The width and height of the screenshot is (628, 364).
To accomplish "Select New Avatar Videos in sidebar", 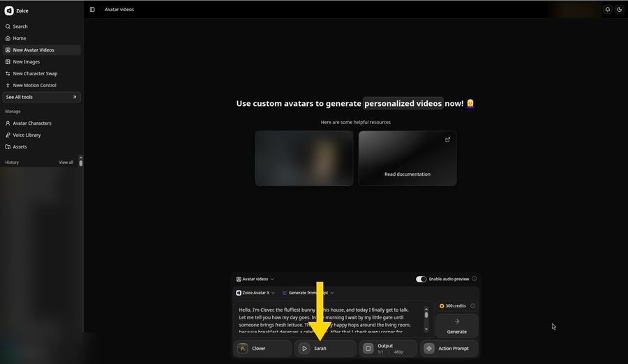I will click(x=41, y=50).
